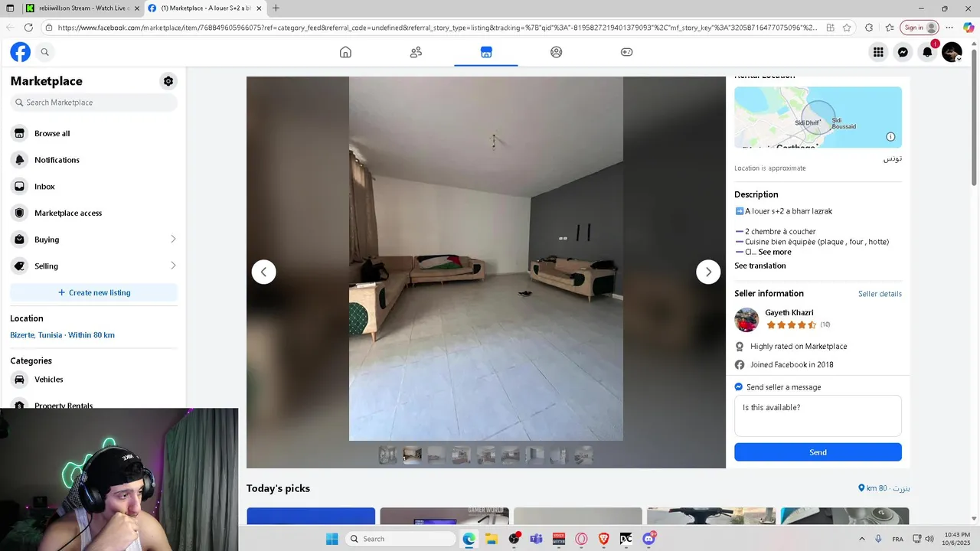The height and width of the screenshot is (551, 980).
Task: Open File Explorer from taskbar
Action: pos(492,539)
